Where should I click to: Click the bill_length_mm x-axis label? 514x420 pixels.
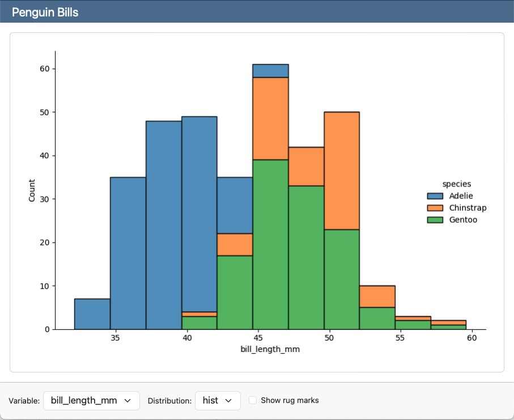point(270,350)
